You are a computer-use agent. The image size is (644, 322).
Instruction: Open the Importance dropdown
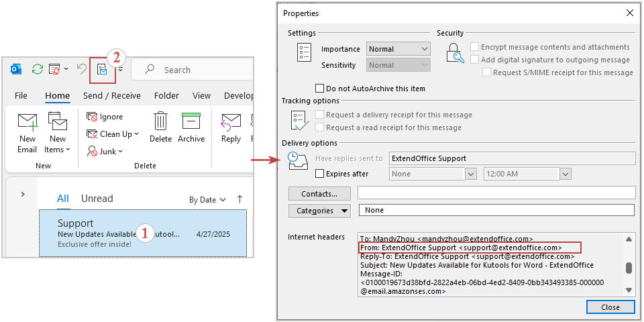coord(398,49)
